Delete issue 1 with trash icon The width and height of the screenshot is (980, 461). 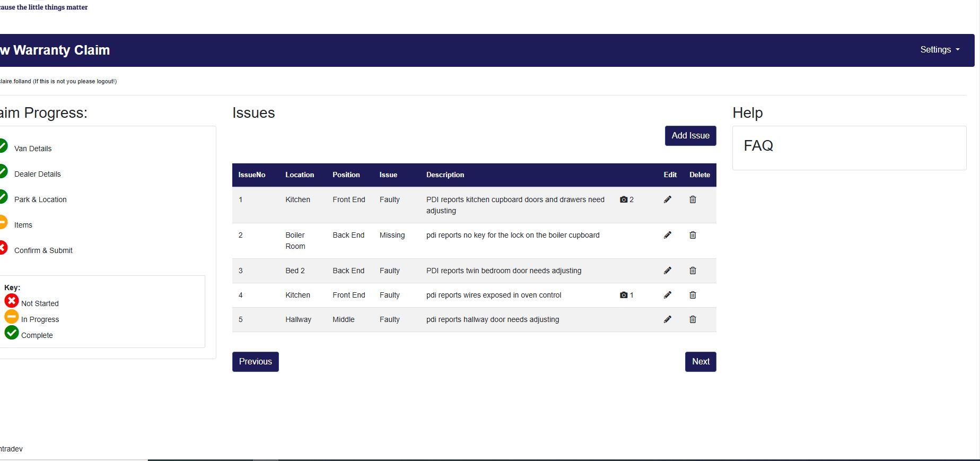(693, 199)
